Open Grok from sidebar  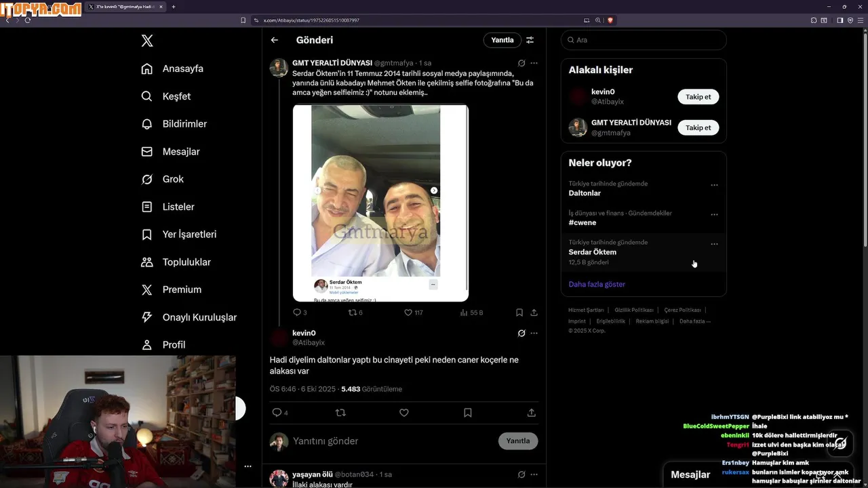pyautogui.click(x=162, y=179)
